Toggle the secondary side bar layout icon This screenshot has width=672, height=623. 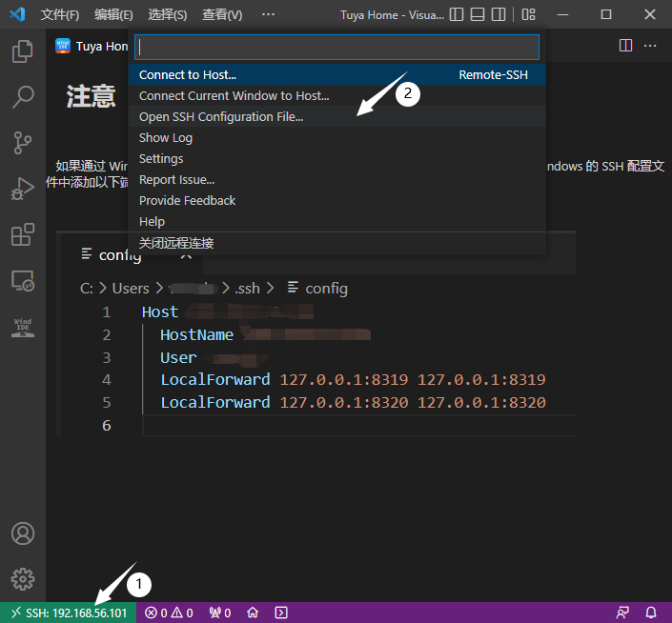499,14
